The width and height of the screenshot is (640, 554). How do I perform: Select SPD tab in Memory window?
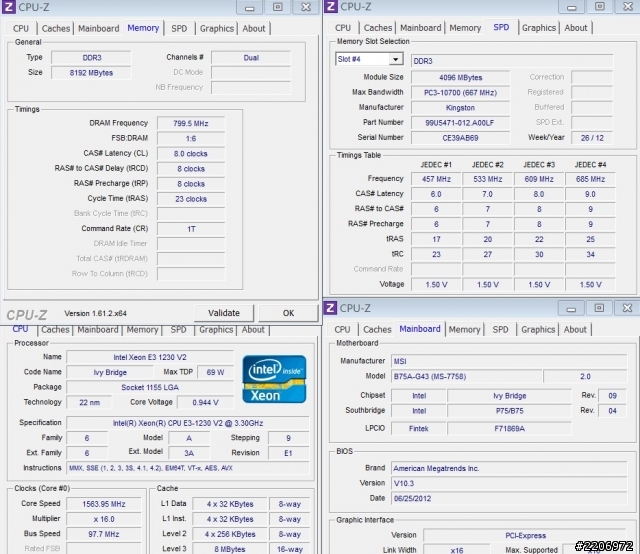point(179,29)
